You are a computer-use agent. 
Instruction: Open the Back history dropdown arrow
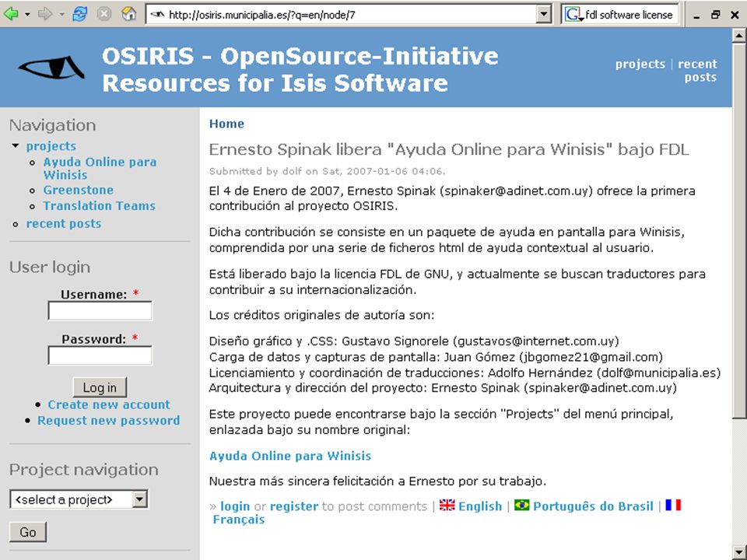(28, 15)
